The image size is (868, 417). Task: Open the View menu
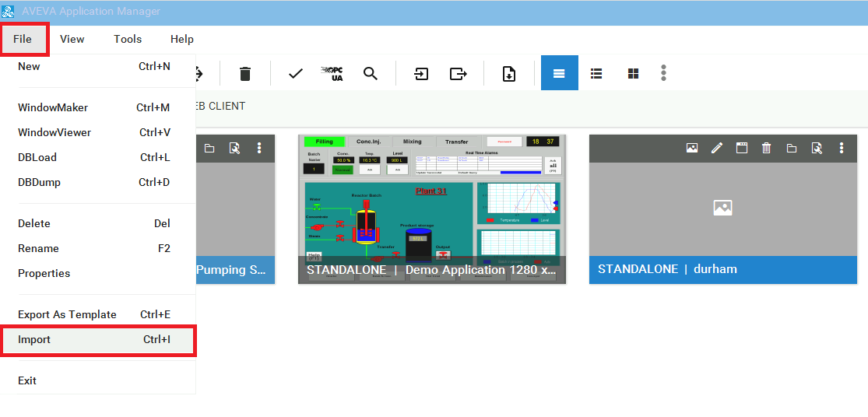tap(72, 39)
